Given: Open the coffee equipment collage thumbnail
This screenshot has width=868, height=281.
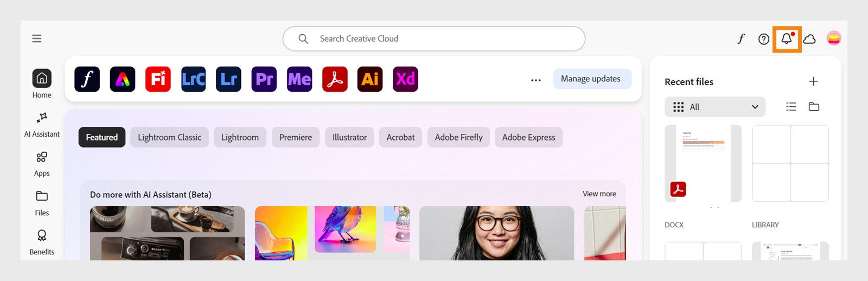Looking at the screenshot, I should click(x=167, y=233).
